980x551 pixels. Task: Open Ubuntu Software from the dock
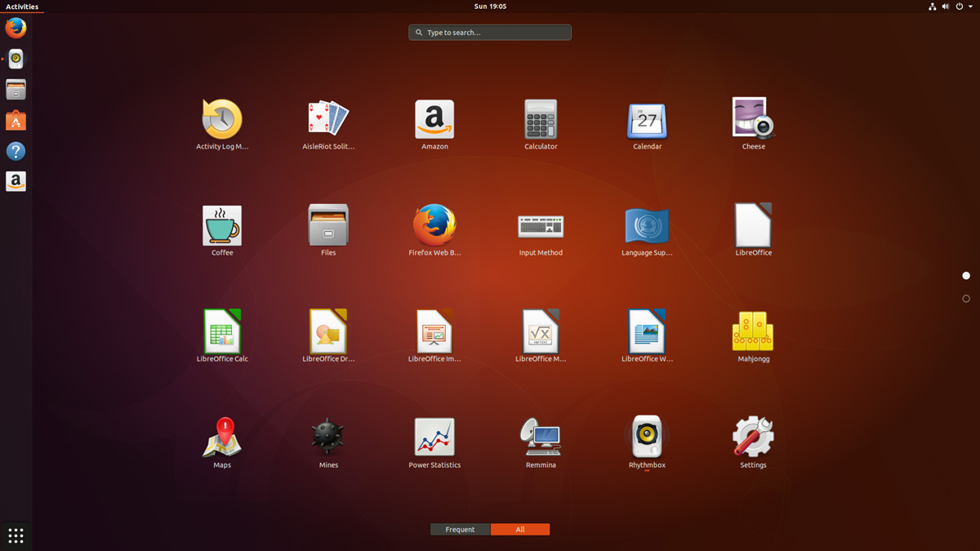tap(16, 121)
